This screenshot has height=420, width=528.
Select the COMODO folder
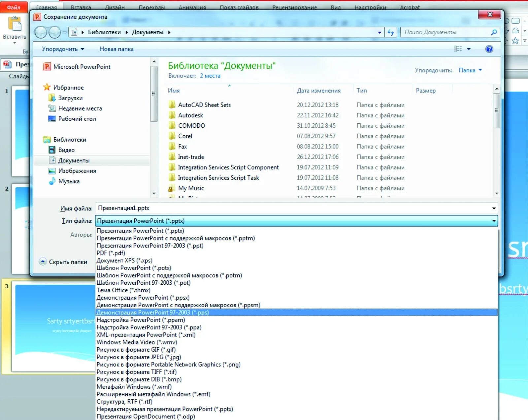186,126
